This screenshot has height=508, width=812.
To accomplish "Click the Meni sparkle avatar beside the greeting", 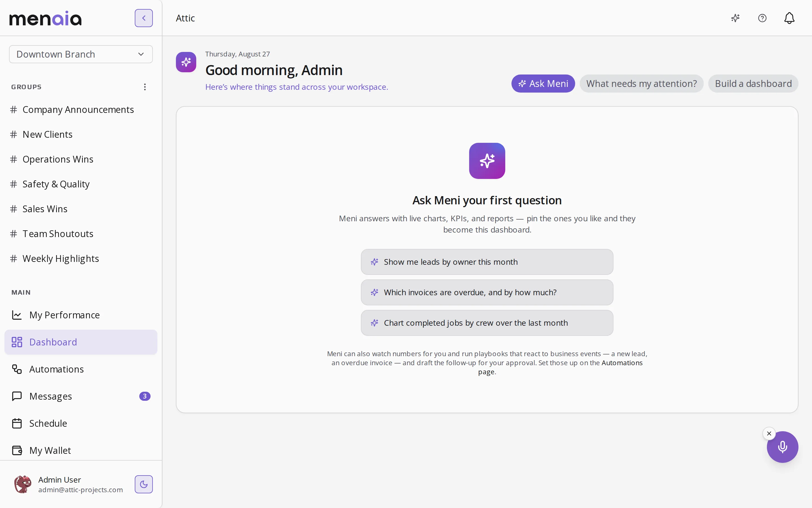I will click(186, 62).
